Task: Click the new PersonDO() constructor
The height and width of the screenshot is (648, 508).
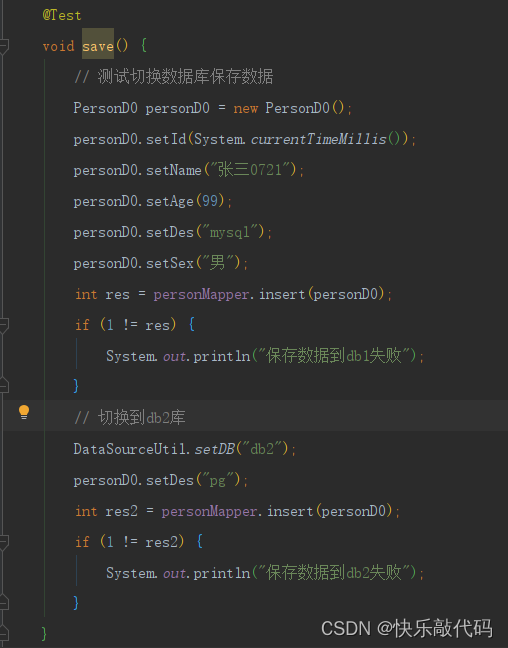Action: (x=289, y=108)
